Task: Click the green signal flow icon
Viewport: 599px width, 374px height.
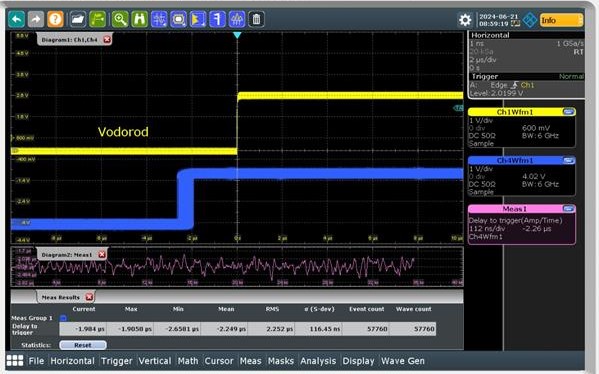Action: pos(97,19)
